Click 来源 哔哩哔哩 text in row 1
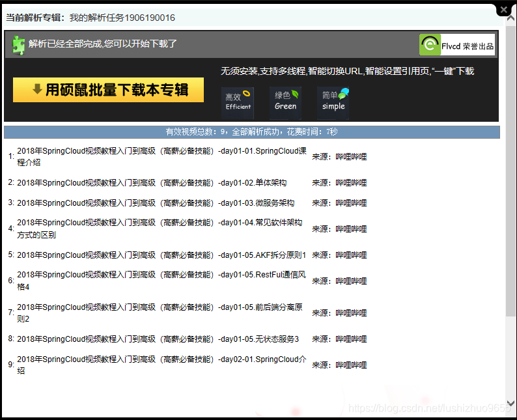The image size is (517, 420). [x=339, y=156]
